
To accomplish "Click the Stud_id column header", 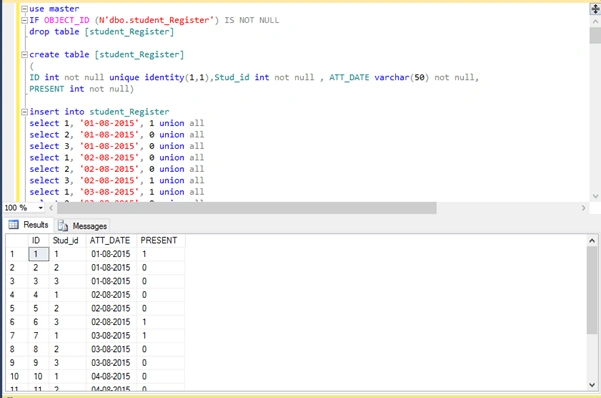I will pyautogui.click(x=68, y=240).
